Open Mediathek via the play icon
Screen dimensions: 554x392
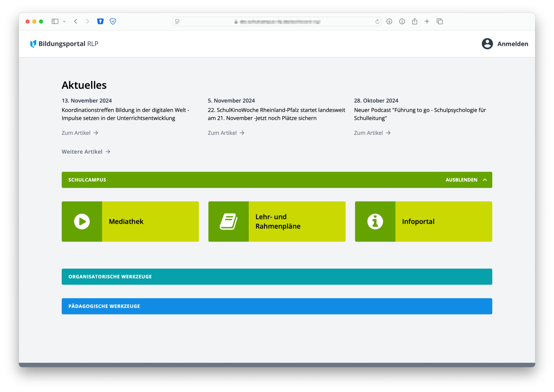(x=82, y=221)
